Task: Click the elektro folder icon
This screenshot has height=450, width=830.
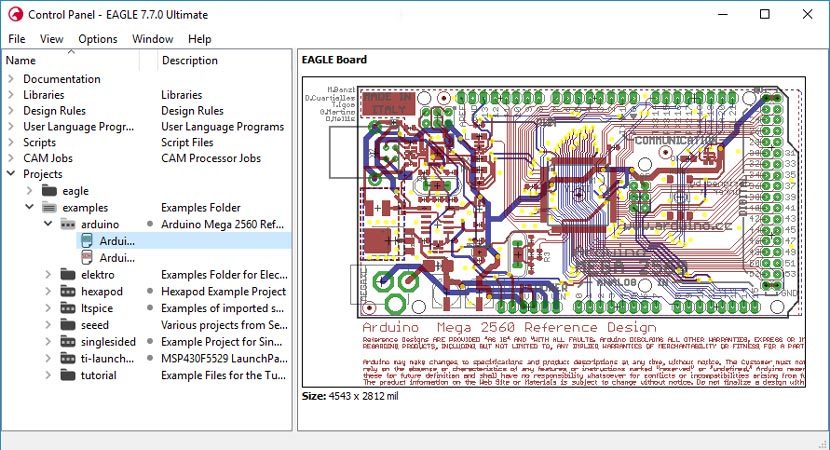Action: coord(68,274)
